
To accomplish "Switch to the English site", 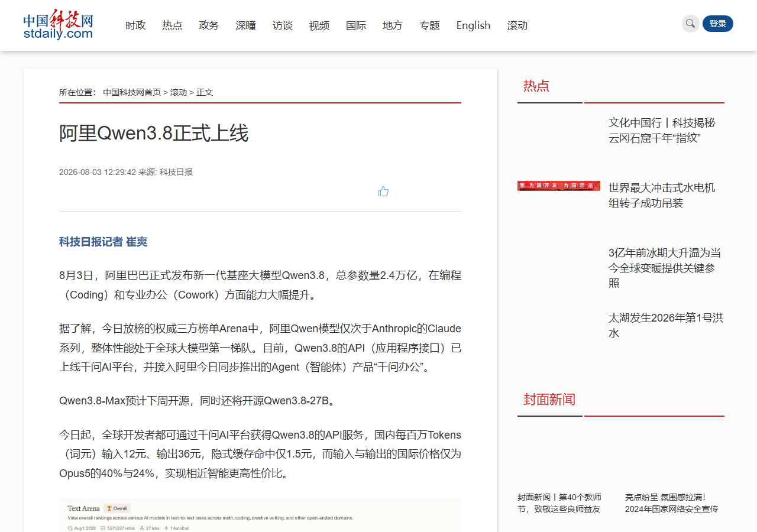I will pyautogui.click(x=473, y=25).
